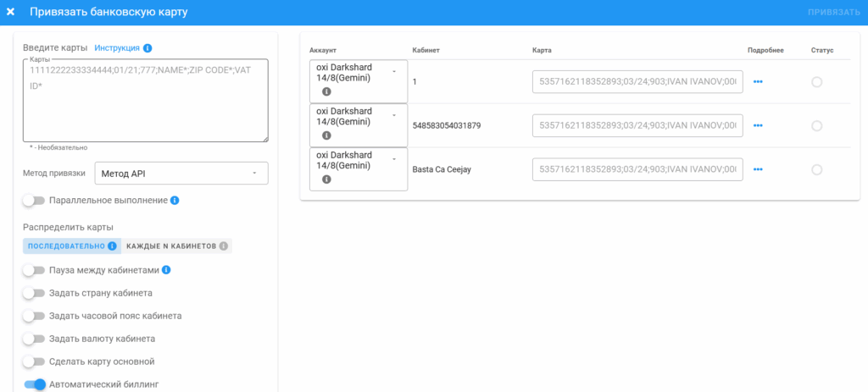This screenshot has height=392, width=868.
Task: Click cabinet name Basta Ca Ceejay
Action: (x=442, y=169)
